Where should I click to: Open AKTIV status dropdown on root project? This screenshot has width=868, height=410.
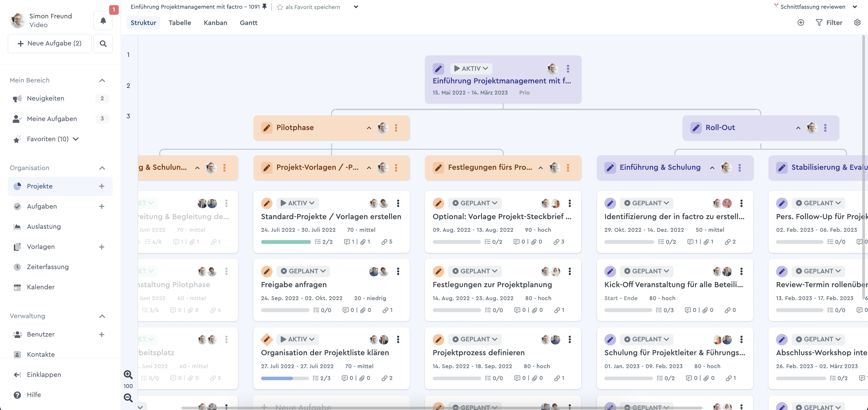coord(471,68)
